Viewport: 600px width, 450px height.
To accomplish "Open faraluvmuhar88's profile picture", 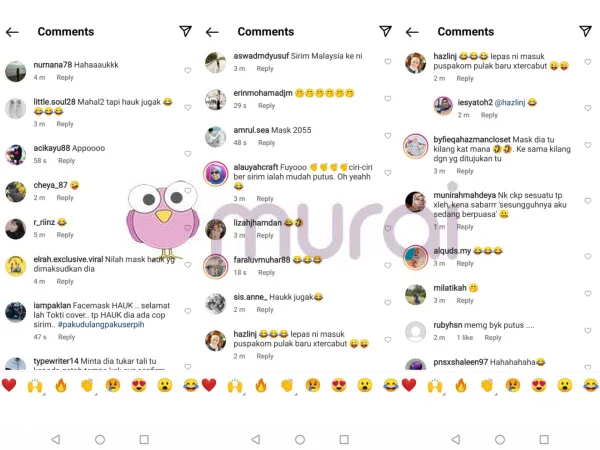I will tap(216, 266).
